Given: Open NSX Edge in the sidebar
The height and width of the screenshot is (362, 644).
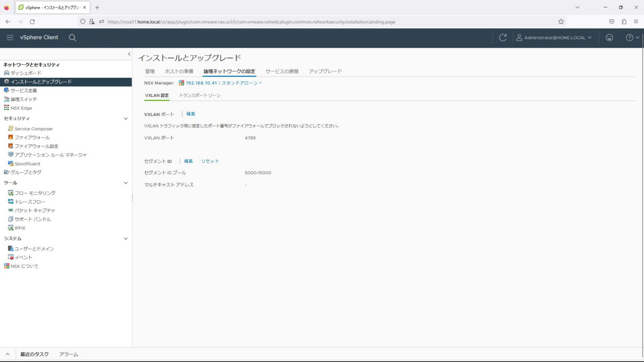Looking at the screenshot, I should pyautogui.click(x=21, y=108).
